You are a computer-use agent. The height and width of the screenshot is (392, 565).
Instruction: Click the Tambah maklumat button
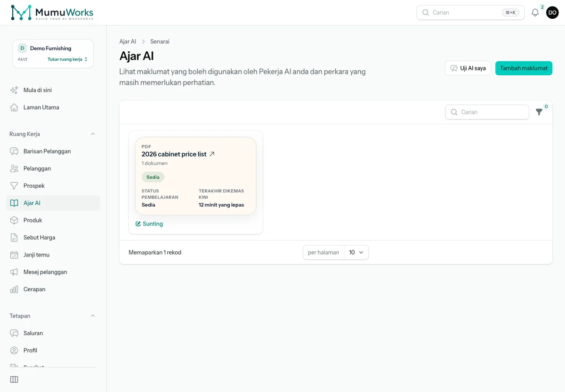pyautogui.click(x=524, y=68)
